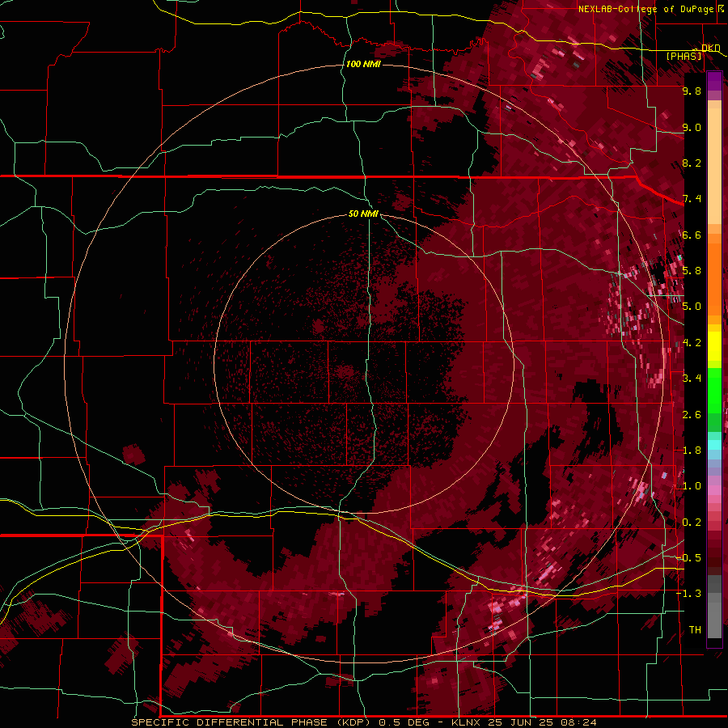Click the 0.2 legend value

[x=692, y=523]
